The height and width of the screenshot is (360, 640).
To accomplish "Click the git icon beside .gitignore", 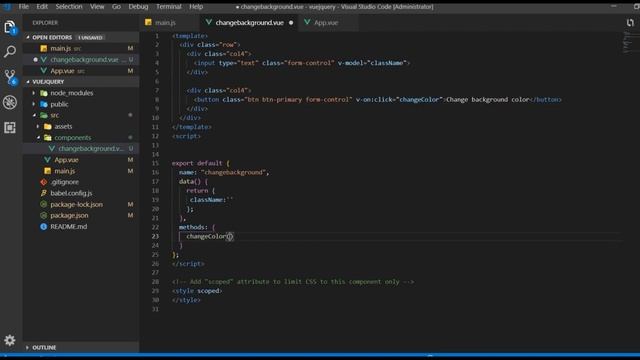I will 44,182.
